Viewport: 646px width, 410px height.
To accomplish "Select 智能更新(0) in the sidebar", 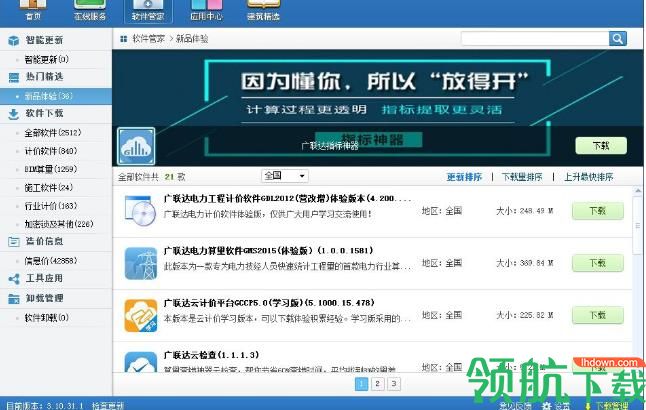I will coord(46,60).
